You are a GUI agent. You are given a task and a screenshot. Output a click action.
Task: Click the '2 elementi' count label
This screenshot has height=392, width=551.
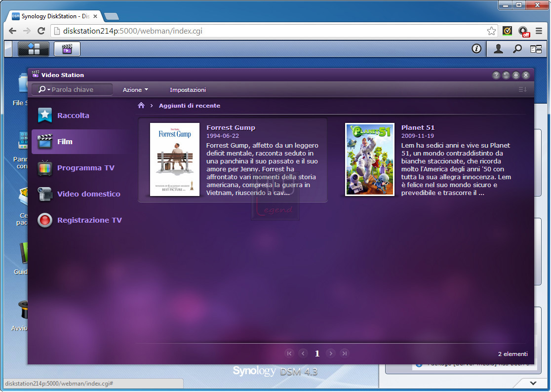pyautogui.click(x=512, y=354)
